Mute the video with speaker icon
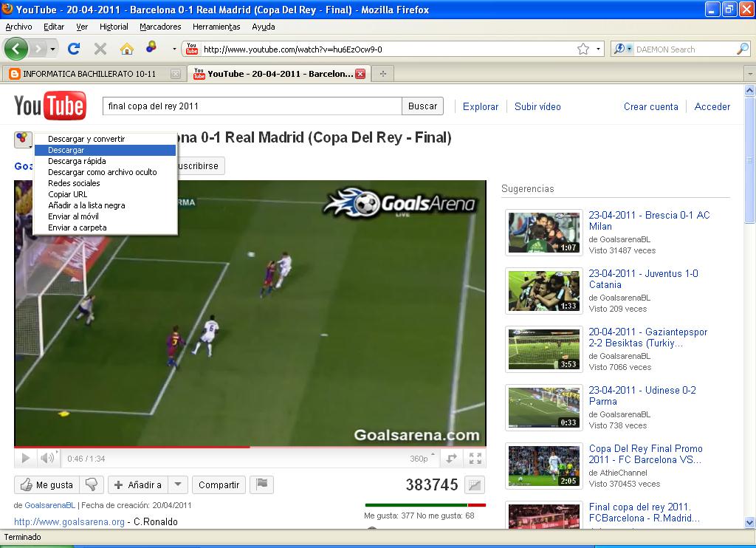The image size is (756, 548). pyautogui.click(x=47, y=459)
